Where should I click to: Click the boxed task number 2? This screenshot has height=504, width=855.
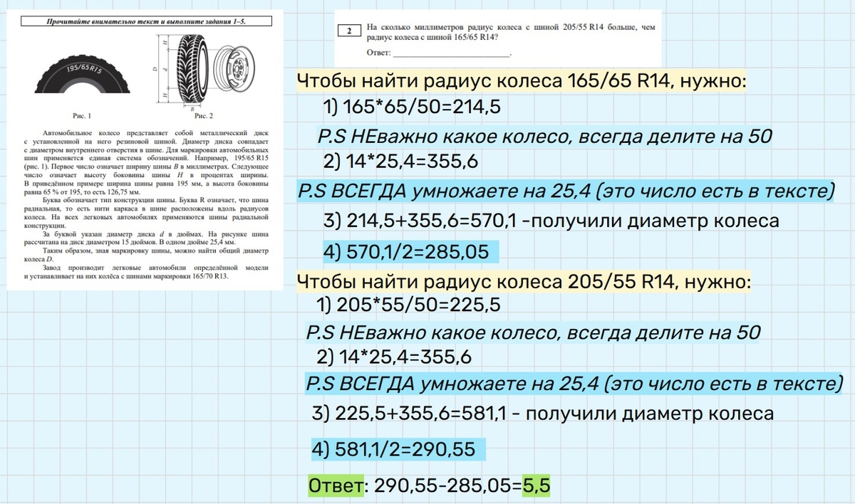[x=349, y=31]
